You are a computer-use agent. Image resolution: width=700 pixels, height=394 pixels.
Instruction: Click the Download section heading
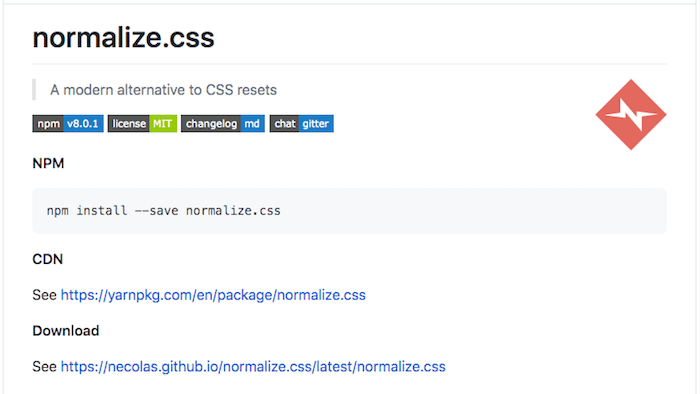pos(66,331)
